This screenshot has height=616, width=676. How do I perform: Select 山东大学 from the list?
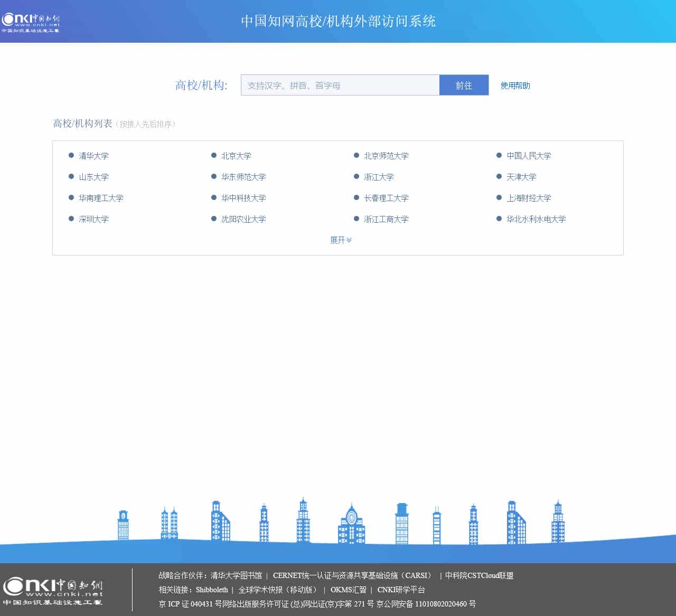click(93, 177)
